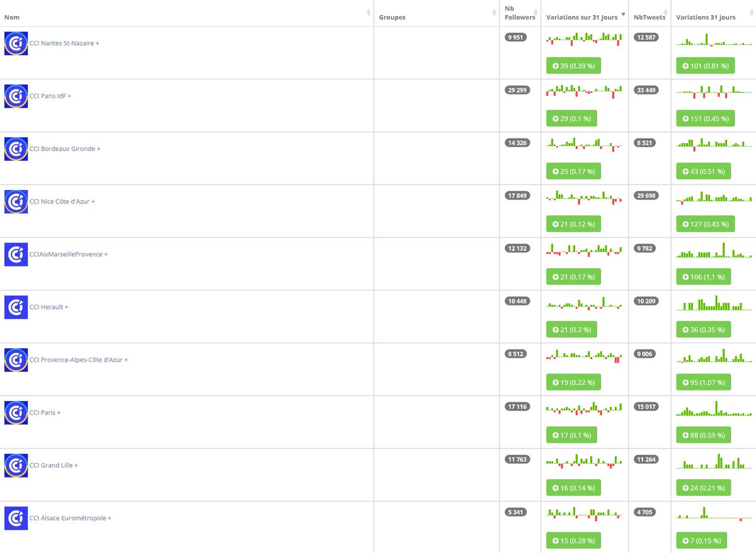Click the 17 849 followers count

click(x=517, y=195)
